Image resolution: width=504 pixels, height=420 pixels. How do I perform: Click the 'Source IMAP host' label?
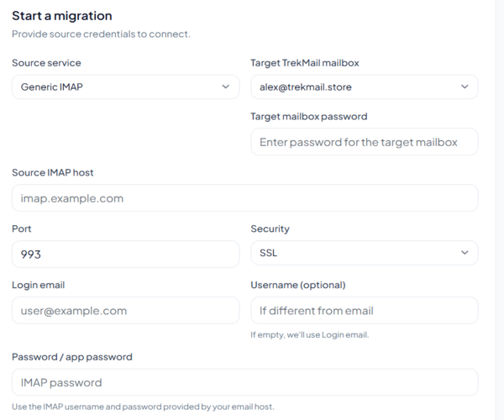(x=52, y=172)
